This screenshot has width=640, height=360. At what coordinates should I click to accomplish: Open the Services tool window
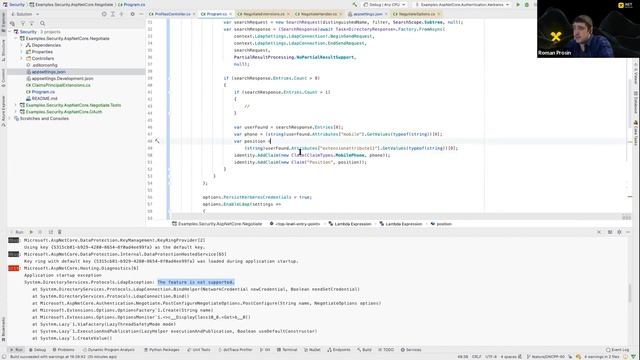click(411, 350)
